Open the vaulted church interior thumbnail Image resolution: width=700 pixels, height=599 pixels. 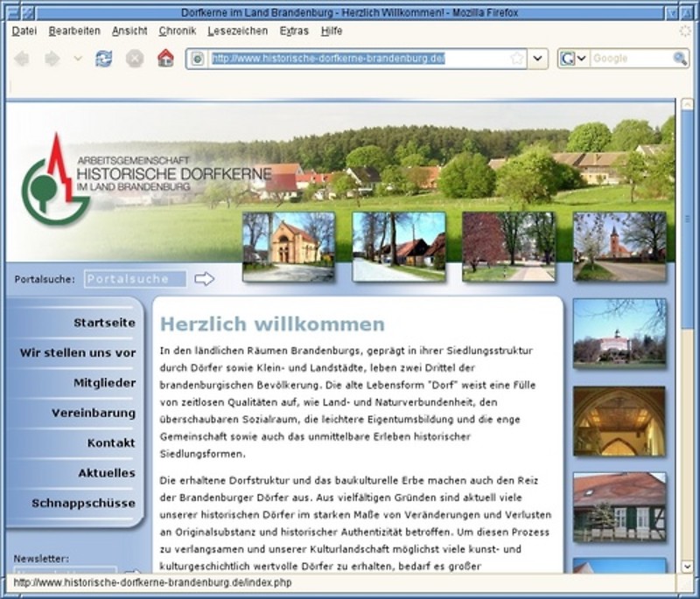[619, 421]
